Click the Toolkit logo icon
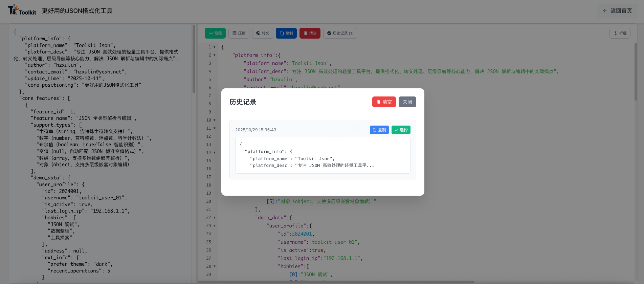The height and width of the screenshot is (284, 644). click(22, 10)
